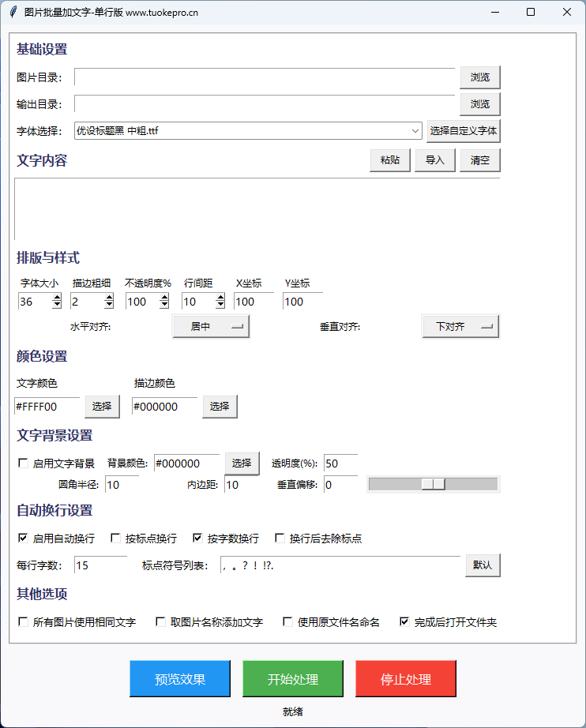
Task: Open the 字体选择 font dropdown
Action: (x=415, y=130)
